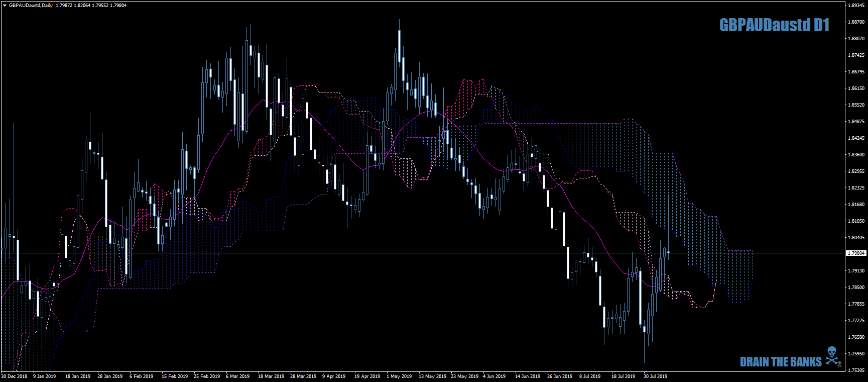Click the 14 Jun 2019 date on the time axis
Screen dimensions: 868x382
click(528, 376)
